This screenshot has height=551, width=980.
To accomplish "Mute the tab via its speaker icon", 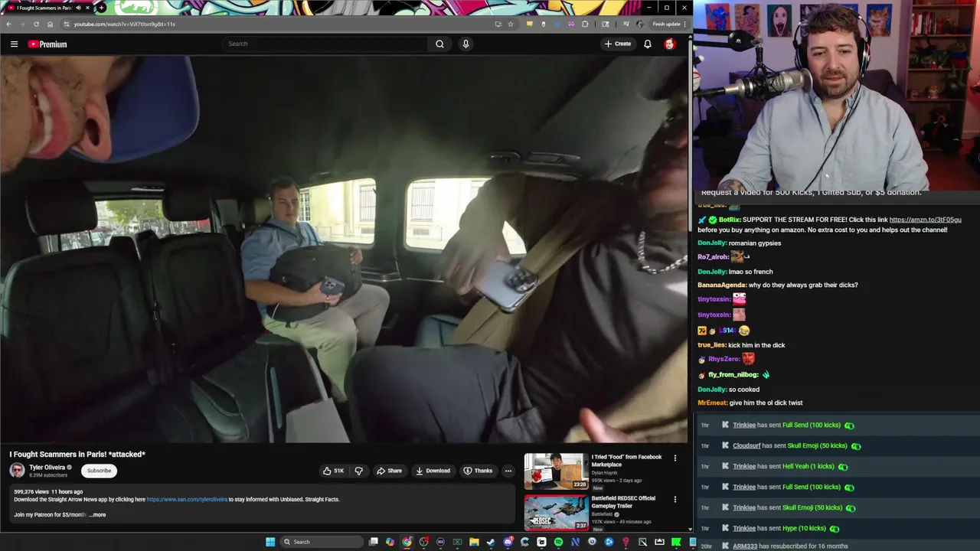I will (x=78, y=8).
